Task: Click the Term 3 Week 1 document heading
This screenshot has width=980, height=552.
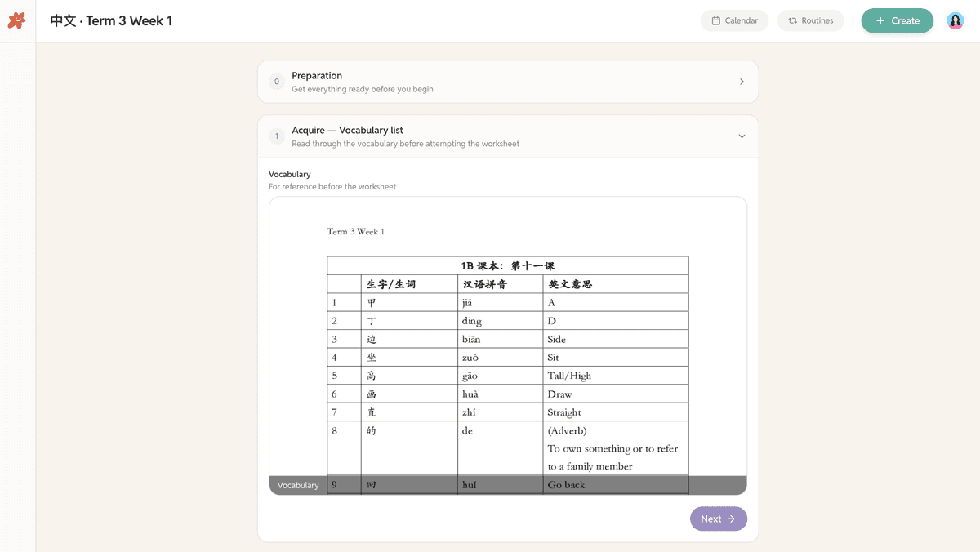Action: [x=355, y=231]
